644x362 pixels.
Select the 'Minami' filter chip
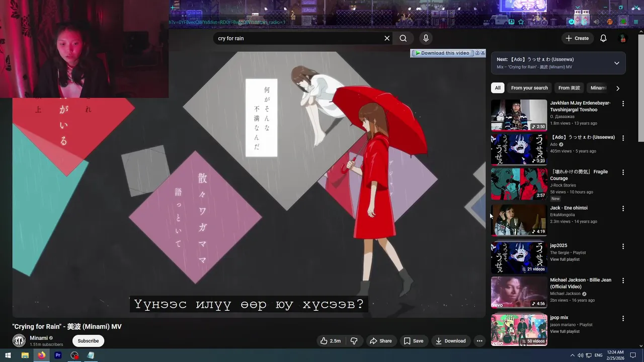point(598,88)
